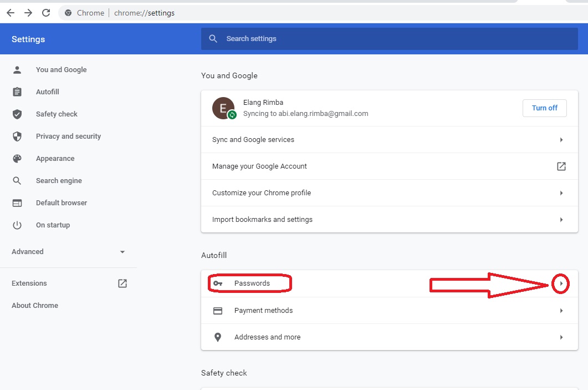Click the external link icon for Manage your Google Account

pos(561,166)
